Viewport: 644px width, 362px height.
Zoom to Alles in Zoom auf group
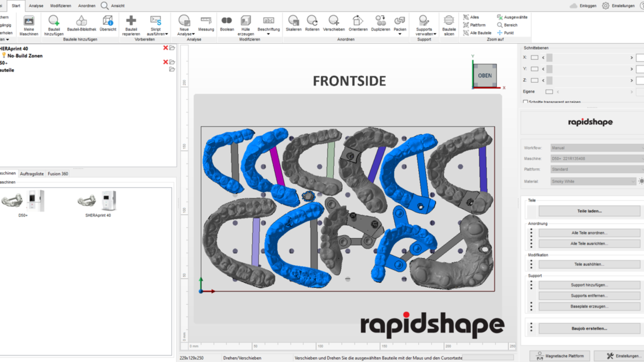click(x=471, y=17)
